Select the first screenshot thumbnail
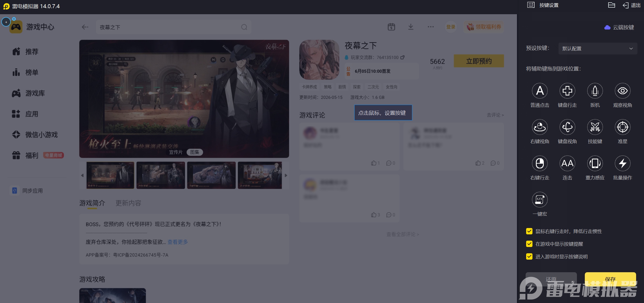The image size is (644, 303). pyautogui.click(x=110, y=175)
